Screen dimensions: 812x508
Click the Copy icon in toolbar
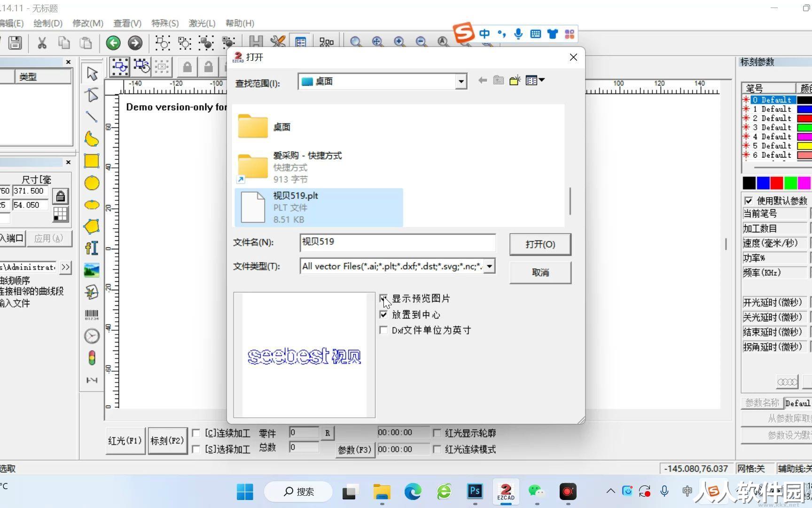[64, 43]
